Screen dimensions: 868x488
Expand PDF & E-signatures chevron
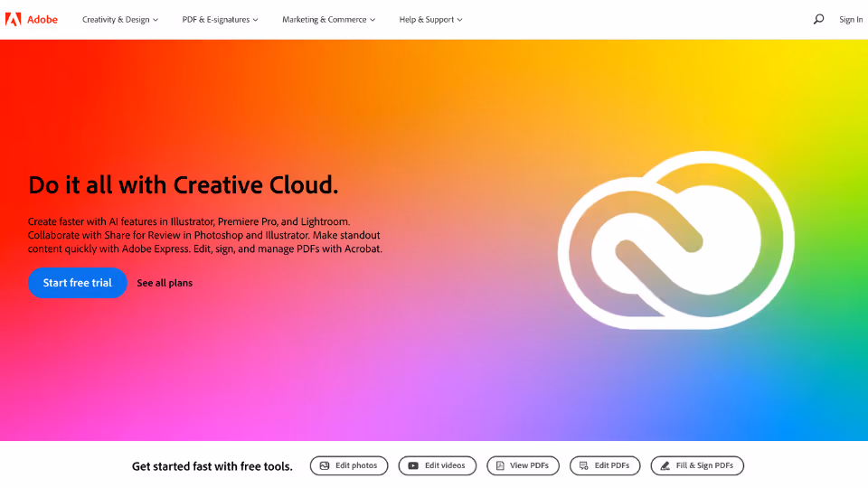point(255,20)
